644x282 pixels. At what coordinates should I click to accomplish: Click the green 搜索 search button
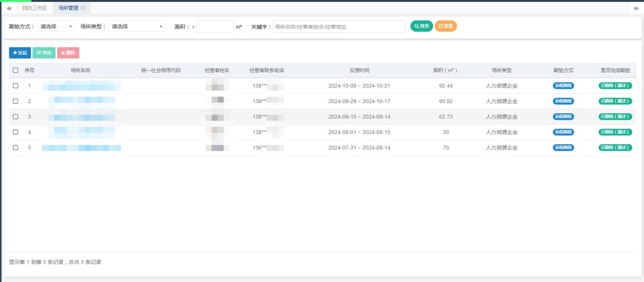[x=422, y=26]
